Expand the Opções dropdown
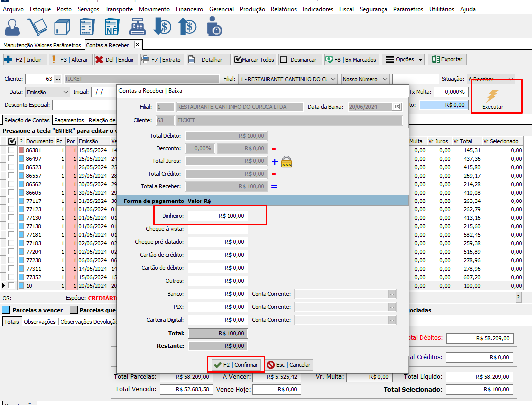 click(403, 60)
